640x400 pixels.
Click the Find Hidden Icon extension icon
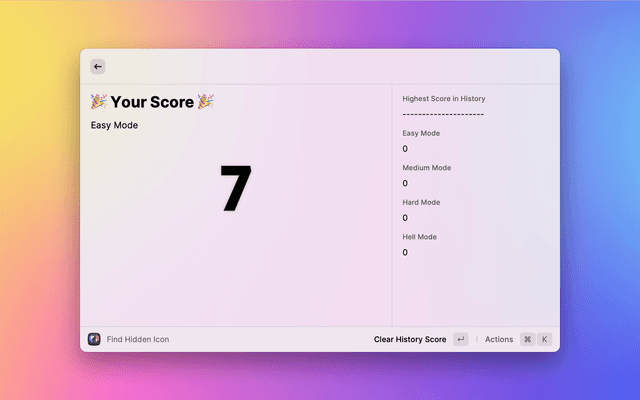94,339
